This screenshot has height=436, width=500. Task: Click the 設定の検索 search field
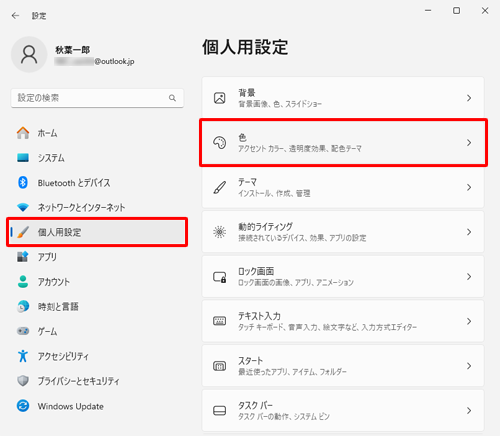(97, 98)
